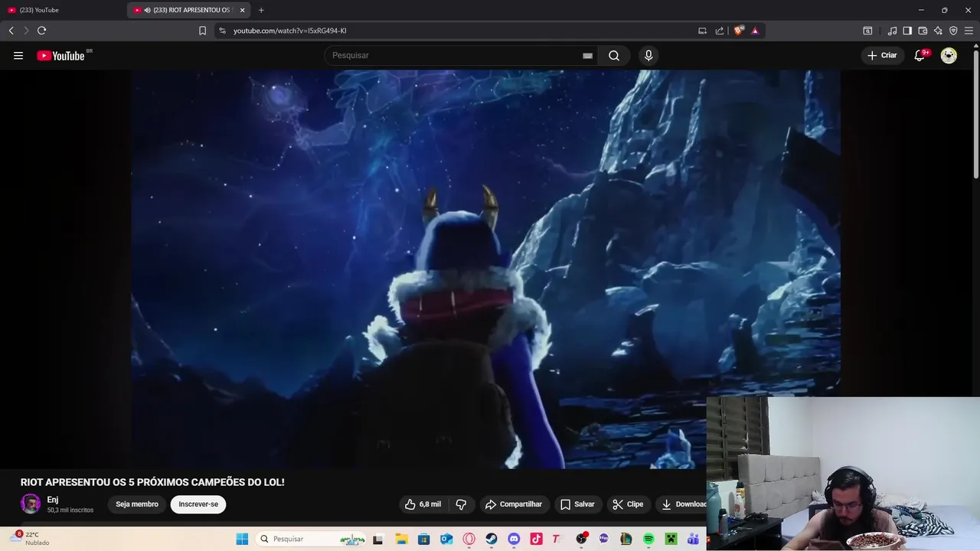
Task: Dislike the video with thumbs down
Action: [461, 504]
